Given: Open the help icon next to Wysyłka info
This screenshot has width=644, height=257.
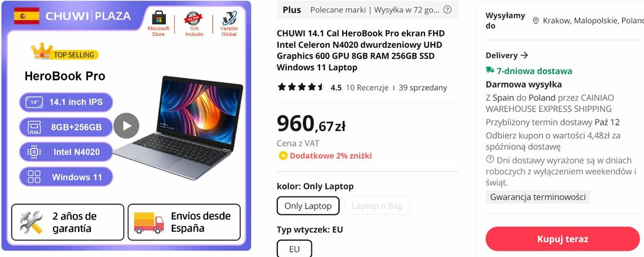Looking at the screenshot, I should (x=448, y=9).
